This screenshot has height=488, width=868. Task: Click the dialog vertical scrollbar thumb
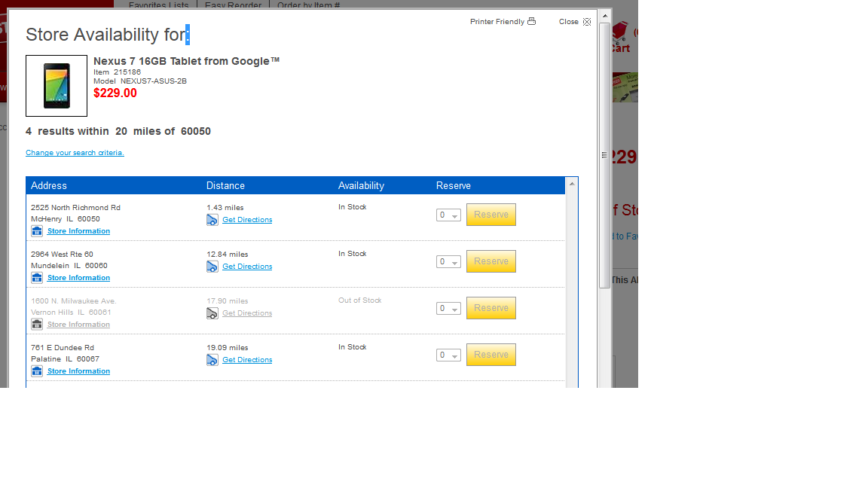(x=604, y=155)
